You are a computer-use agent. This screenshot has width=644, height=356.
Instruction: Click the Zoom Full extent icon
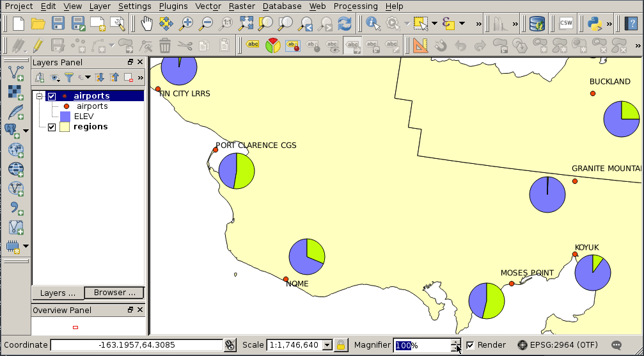[246, 24]
